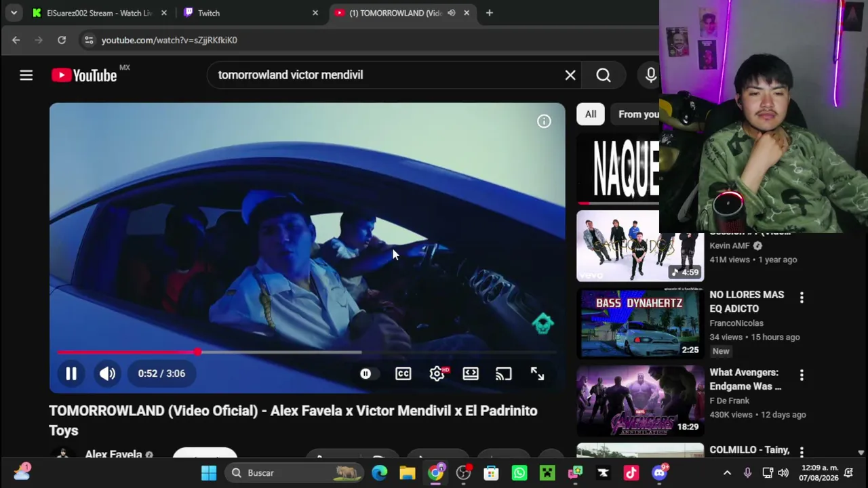The width and height of the screenshot is (868, 488).
Task: Open options for What Avengers: Endgame video
Action: point(802,375)
